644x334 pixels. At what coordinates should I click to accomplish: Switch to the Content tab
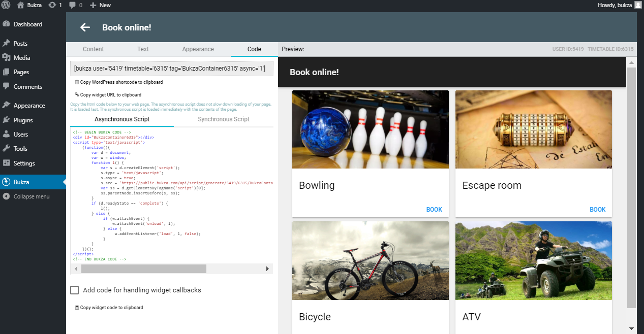[94, 49]
